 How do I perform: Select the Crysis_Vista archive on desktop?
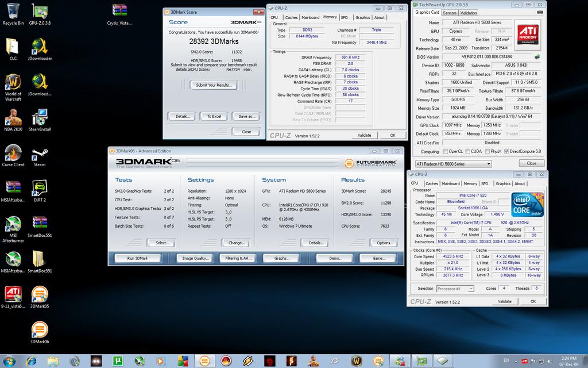(119, 14)
